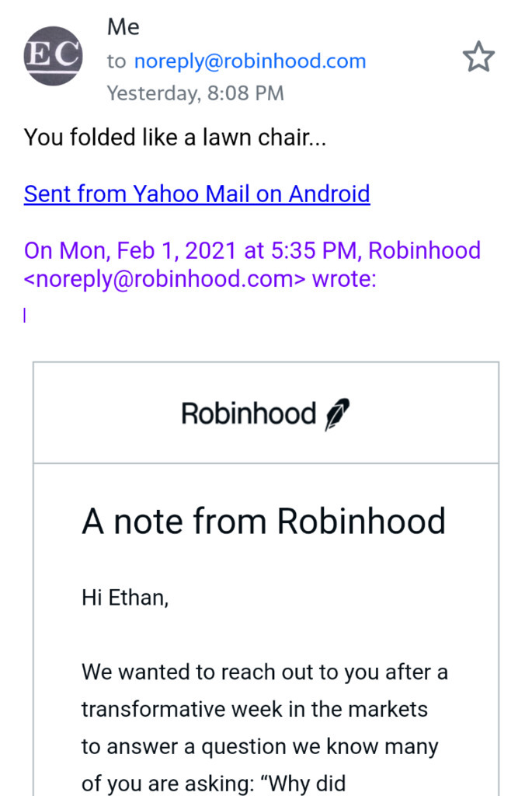Tap the EC profile avatar
The width and height of the screenshot is (532, 796).
[x=53, y=56]
